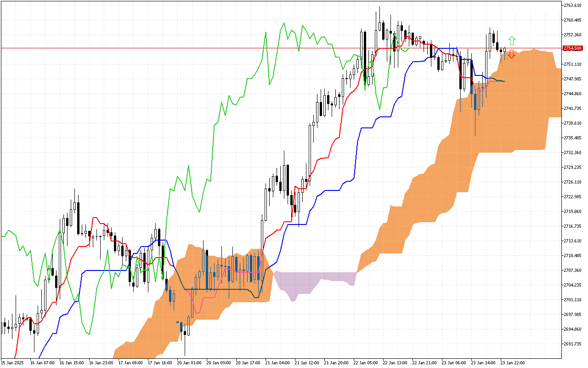Click the red down arrow marker
This screenshot has height=368, width=588.
pos(511,54)
